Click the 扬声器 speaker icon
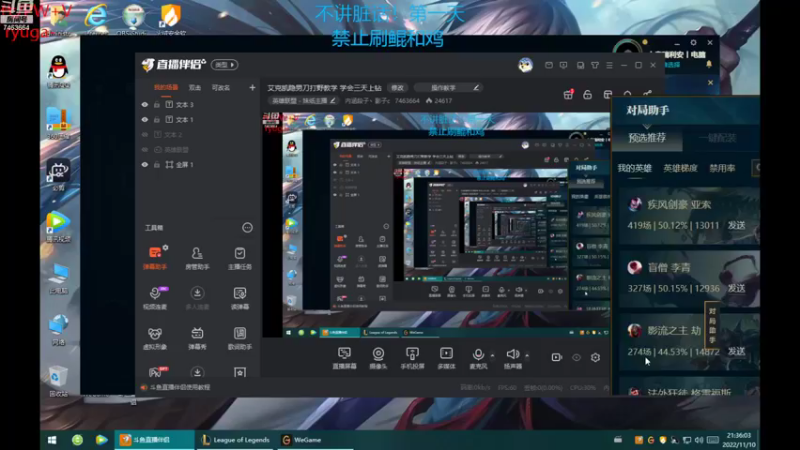The height and width of the screenshot is (450, 800). 513,354
